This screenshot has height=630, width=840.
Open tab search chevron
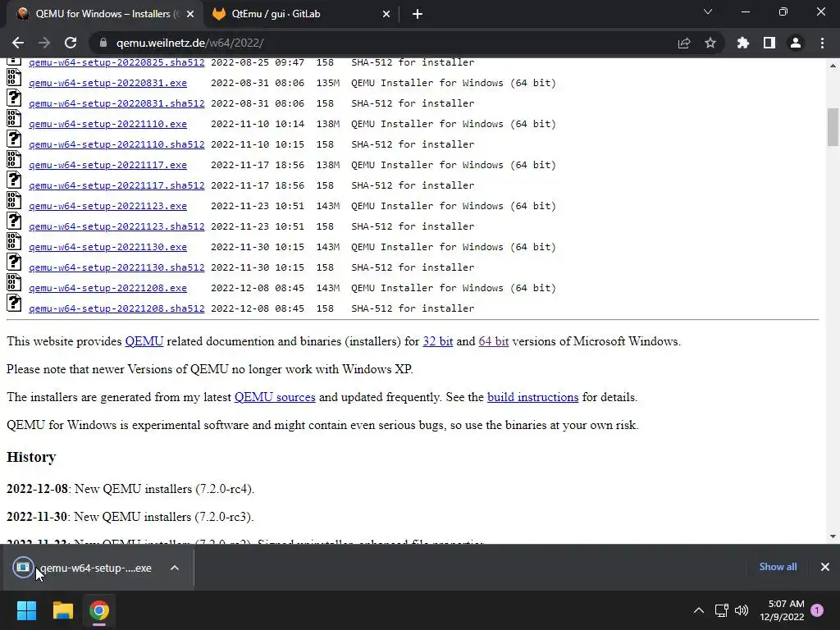point(708,11)
